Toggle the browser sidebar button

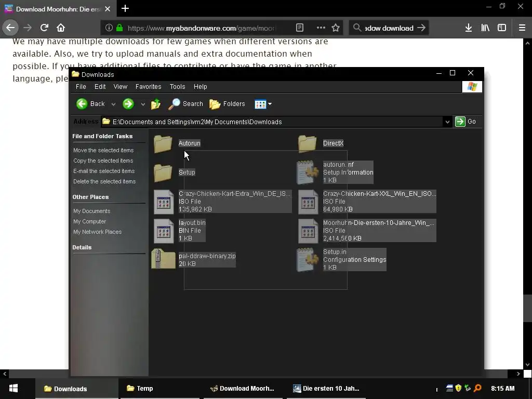502,28
